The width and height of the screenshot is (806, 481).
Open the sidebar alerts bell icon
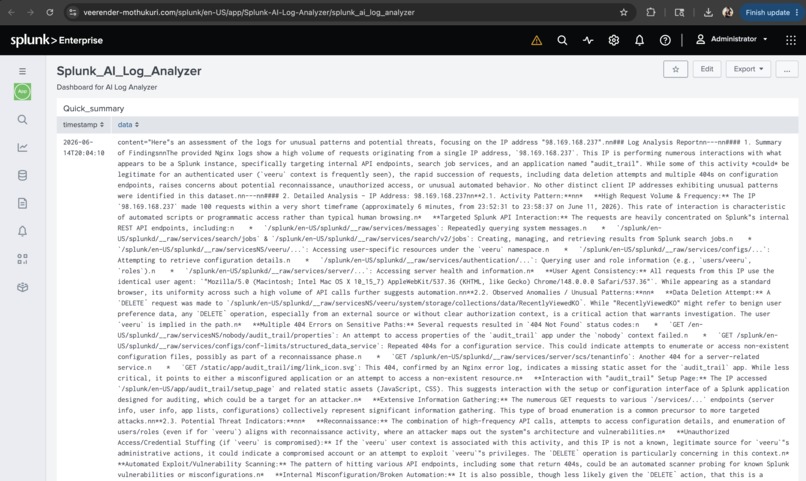(x=22, y=231)
